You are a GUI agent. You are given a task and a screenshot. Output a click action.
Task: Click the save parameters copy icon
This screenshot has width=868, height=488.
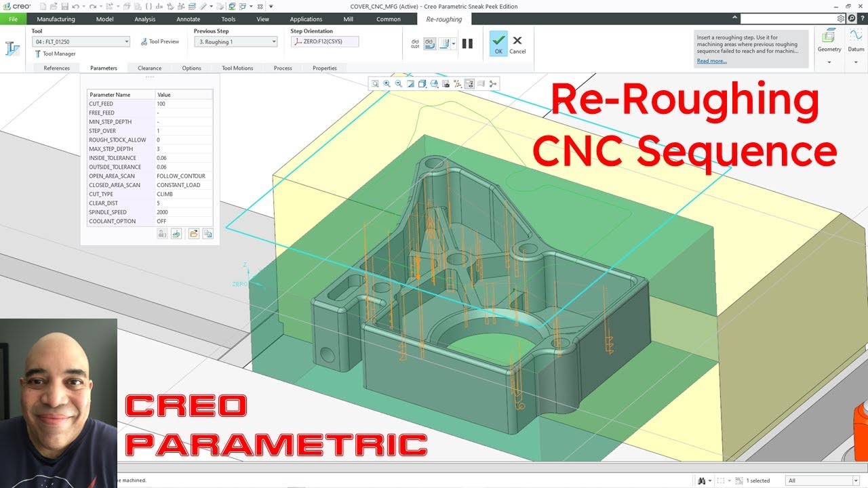click(208, 233)
